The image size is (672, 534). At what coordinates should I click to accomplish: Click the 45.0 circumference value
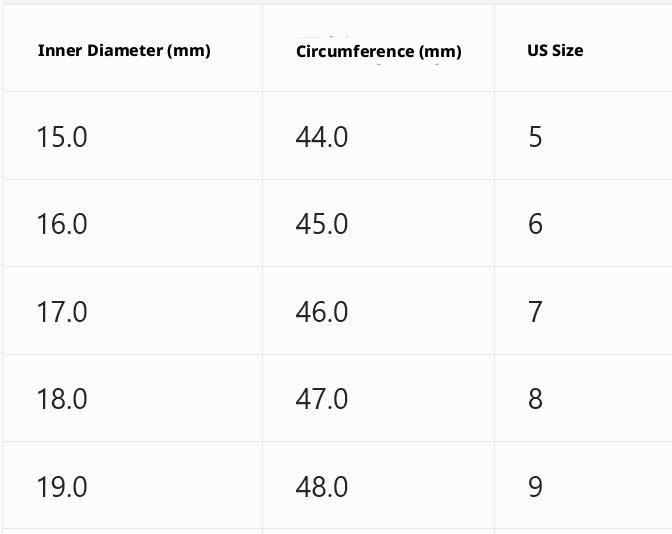point(322,223)
